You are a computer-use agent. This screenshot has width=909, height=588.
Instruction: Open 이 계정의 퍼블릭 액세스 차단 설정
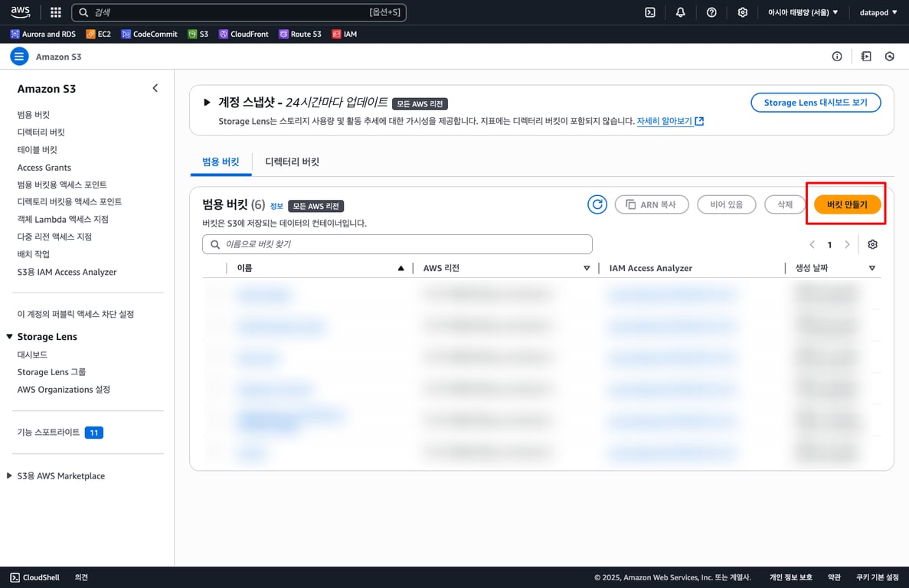click(x=75, y=314)
